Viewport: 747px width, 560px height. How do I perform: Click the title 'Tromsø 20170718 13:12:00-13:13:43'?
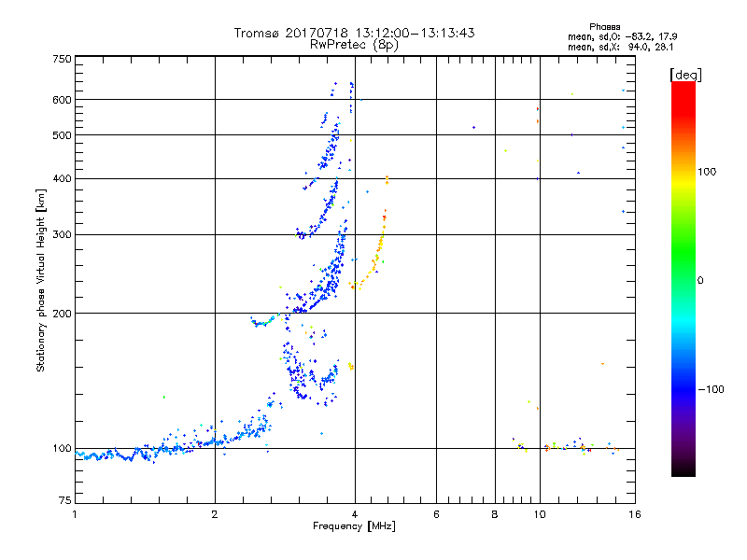click(354, 33)
